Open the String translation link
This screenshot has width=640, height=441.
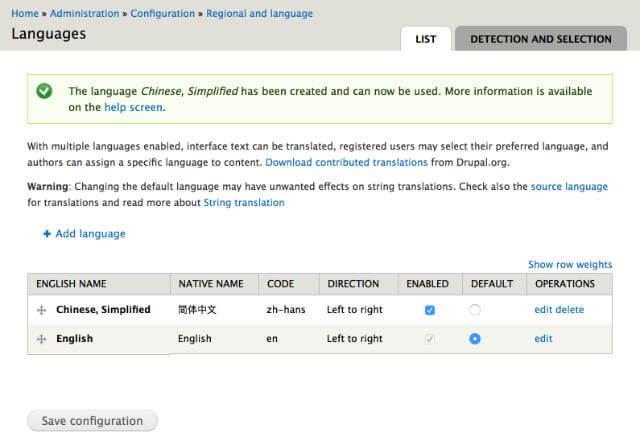pyautogui.click(x=244, y=203)
